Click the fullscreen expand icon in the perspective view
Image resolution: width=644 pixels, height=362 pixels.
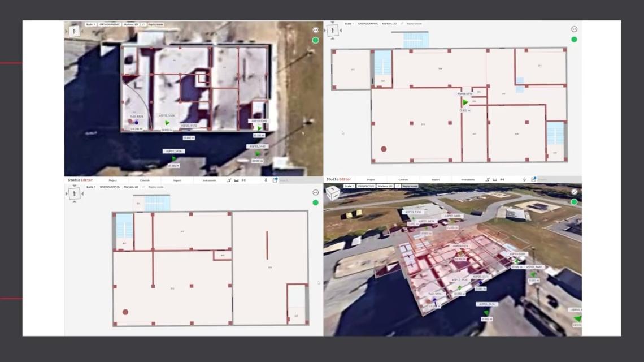pos(574,192)
